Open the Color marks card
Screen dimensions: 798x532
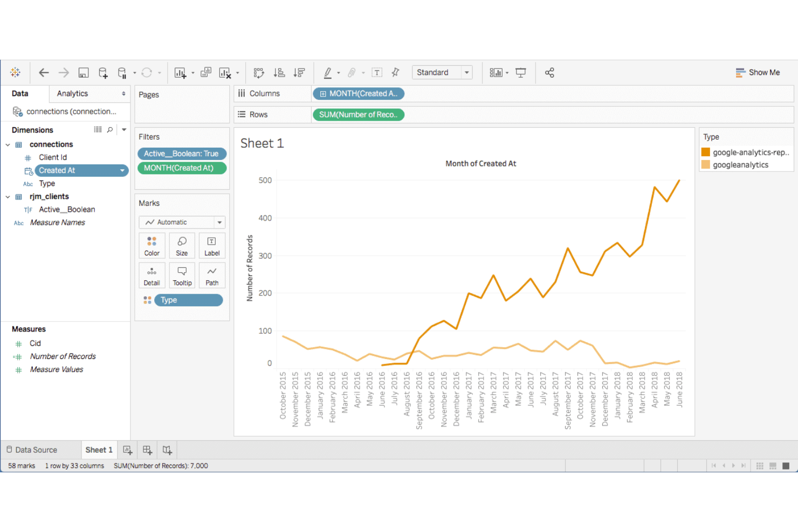(152, 246)
